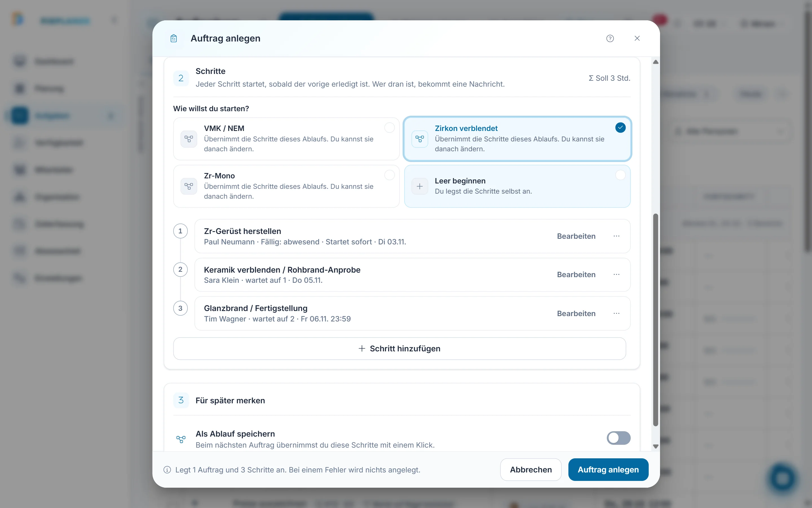The image size is (812, 508).
Task: Toggle the Als Ablauf speichern switch
Action: 618,438
